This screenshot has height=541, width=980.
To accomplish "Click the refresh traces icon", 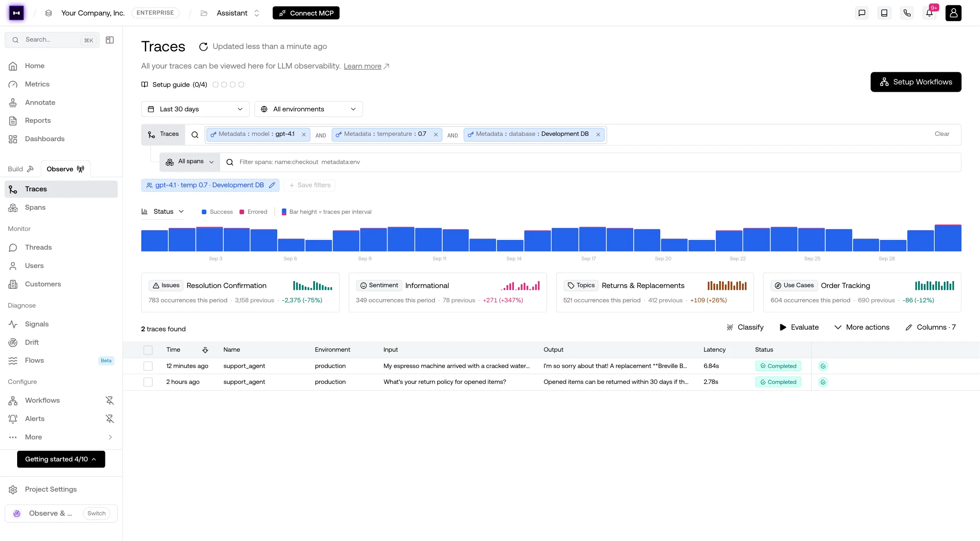I will (203, 47).
